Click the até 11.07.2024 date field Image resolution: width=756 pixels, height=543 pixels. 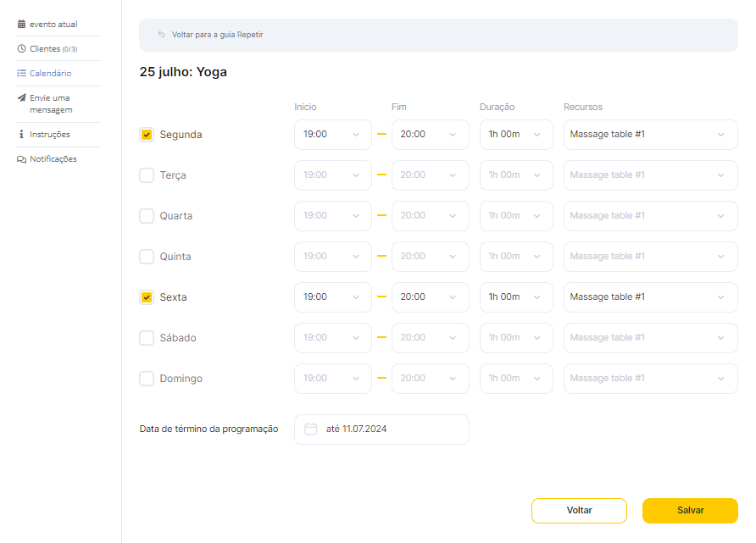[381, 429]
